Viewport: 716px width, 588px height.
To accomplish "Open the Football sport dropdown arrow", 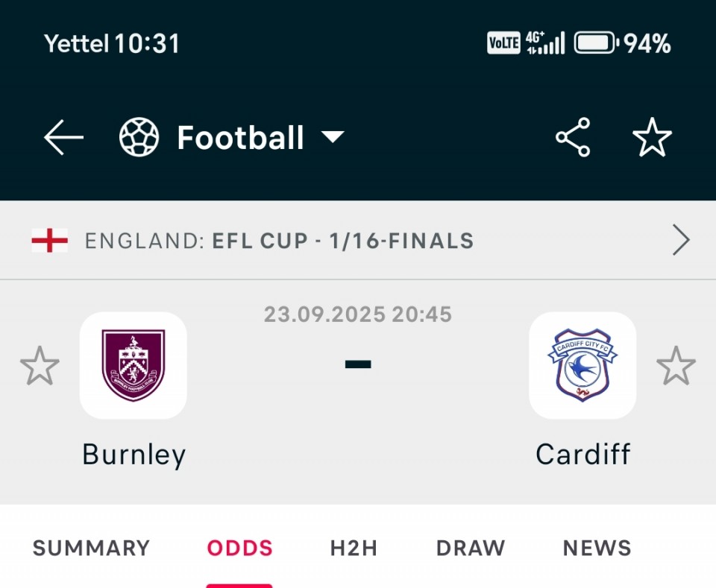I will pos(332,137).
